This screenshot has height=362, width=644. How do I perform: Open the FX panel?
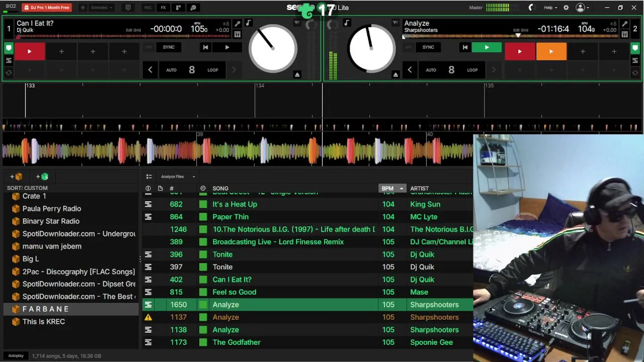[x=163, y=8]
